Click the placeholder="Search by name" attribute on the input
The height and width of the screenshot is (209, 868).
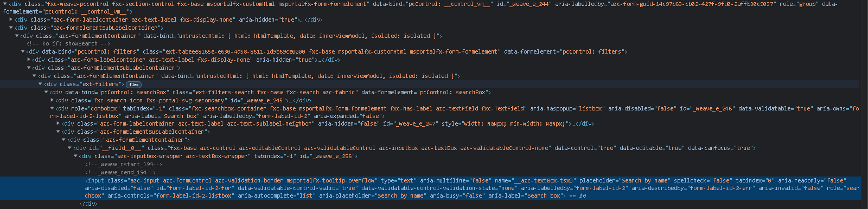pyautogui.click(x=625, y=181)
